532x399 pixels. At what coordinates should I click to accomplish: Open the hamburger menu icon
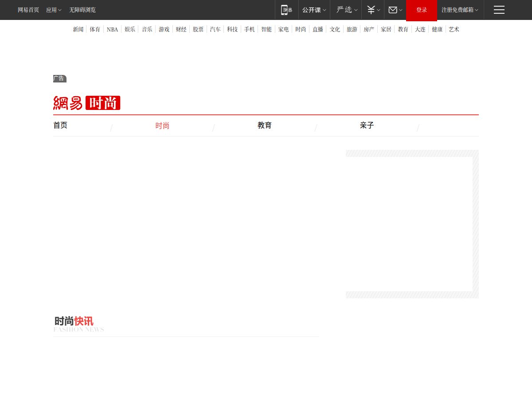(x=499, y=10)
